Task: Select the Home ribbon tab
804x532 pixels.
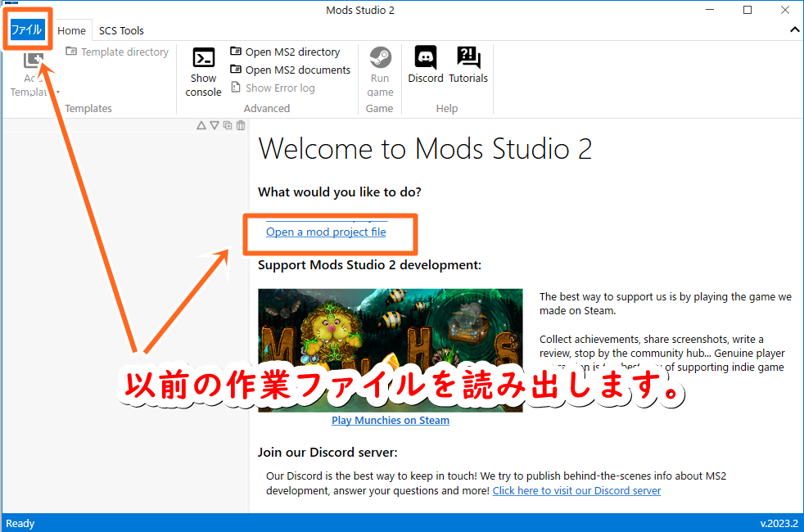Action: coord(72,29)
